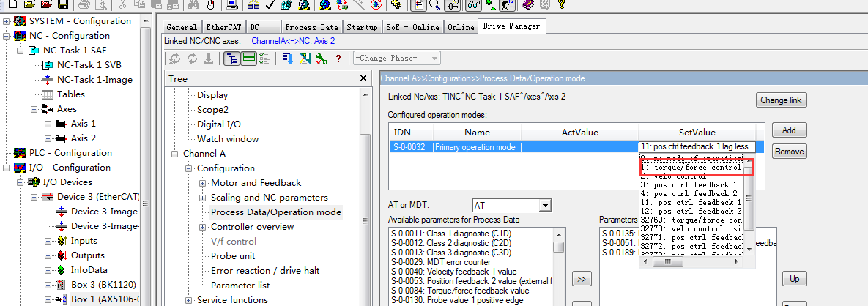Switch to the EtherCAT tab
The height and width of the screenshot is (306, 868).
(223, 27)
